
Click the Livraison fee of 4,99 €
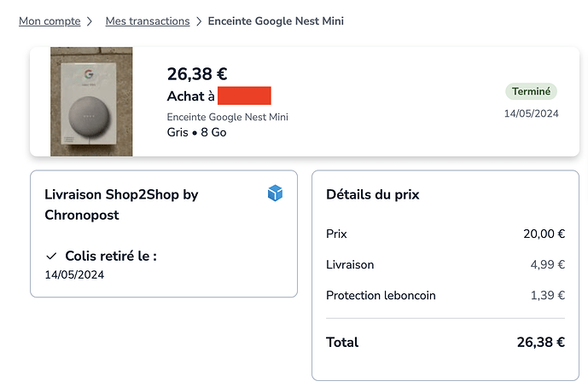click(x=547, y=264)
